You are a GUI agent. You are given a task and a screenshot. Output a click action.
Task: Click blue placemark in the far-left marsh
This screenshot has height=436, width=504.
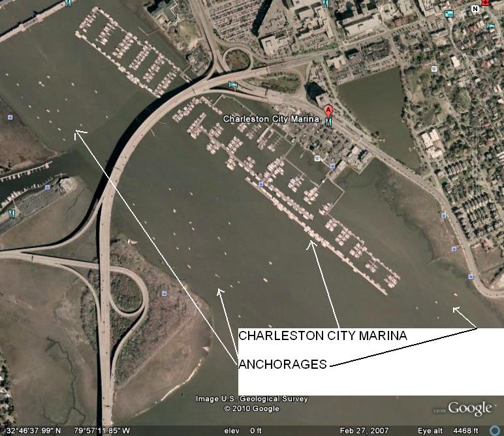click(10, 117)
